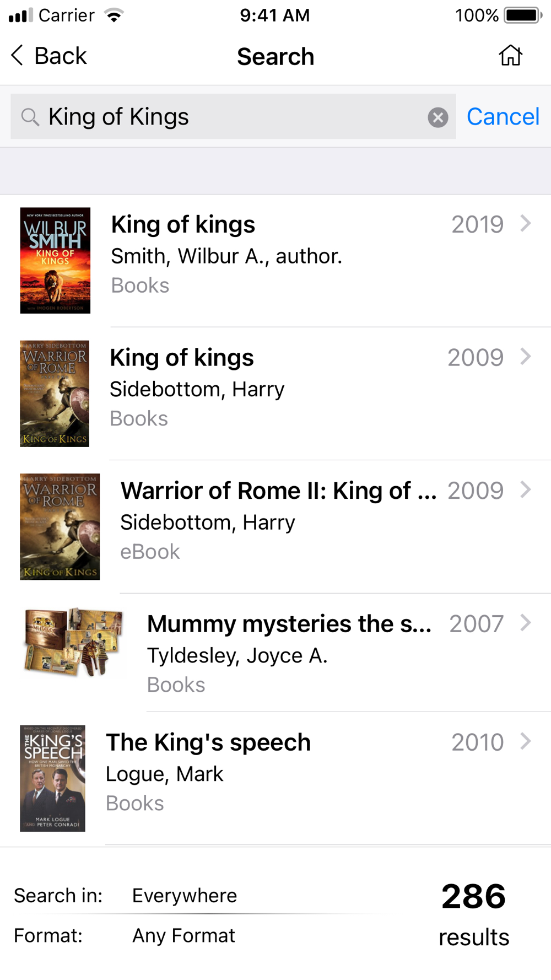Edit the King of Kings search field
Screen dimensions: 551x980
233,116
